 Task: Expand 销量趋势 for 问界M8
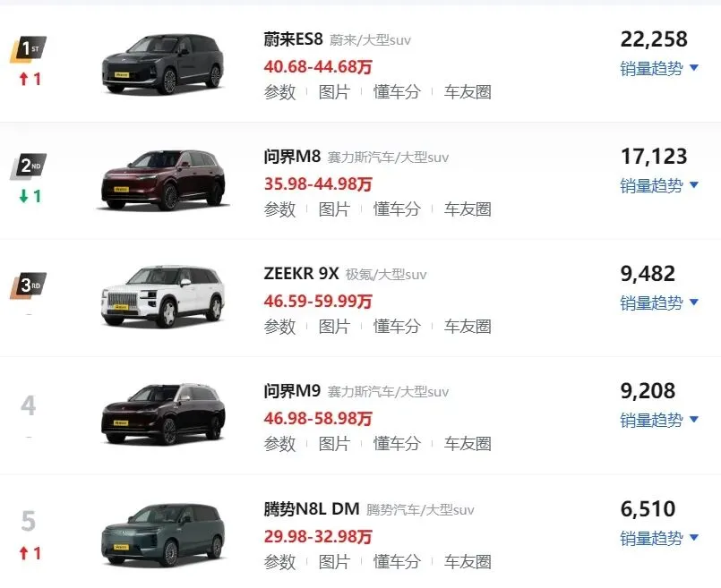(659, 185)
